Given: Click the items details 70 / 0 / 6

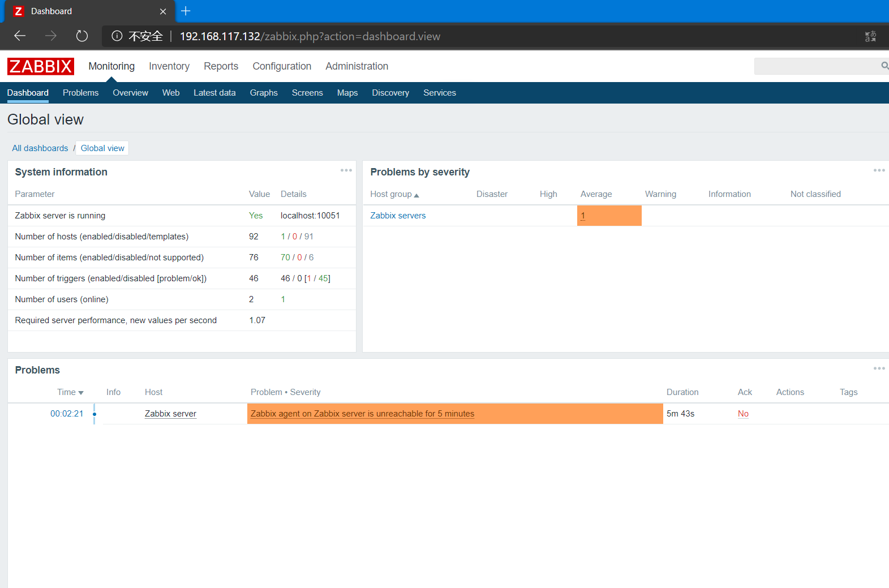Looking at the screenshot, I should point(297,257).
